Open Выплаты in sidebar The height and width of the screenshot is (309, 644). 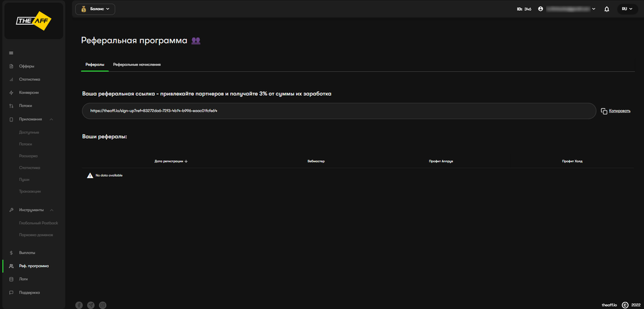tap(27, 252)
